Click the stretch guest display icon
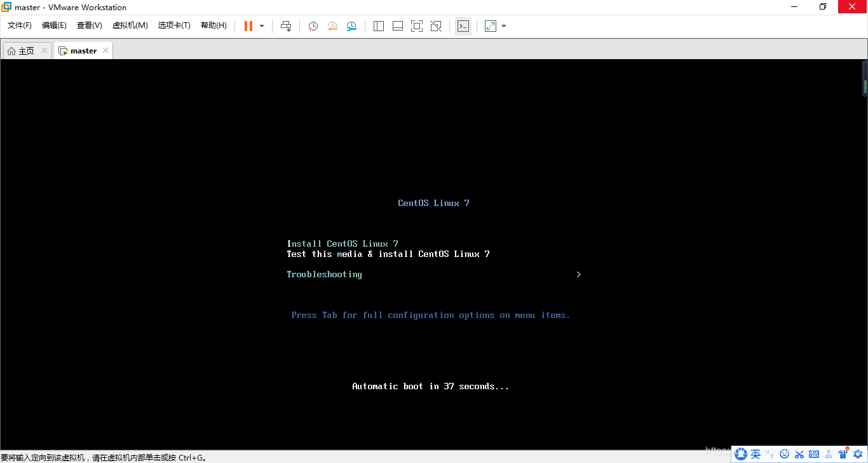 491,26
